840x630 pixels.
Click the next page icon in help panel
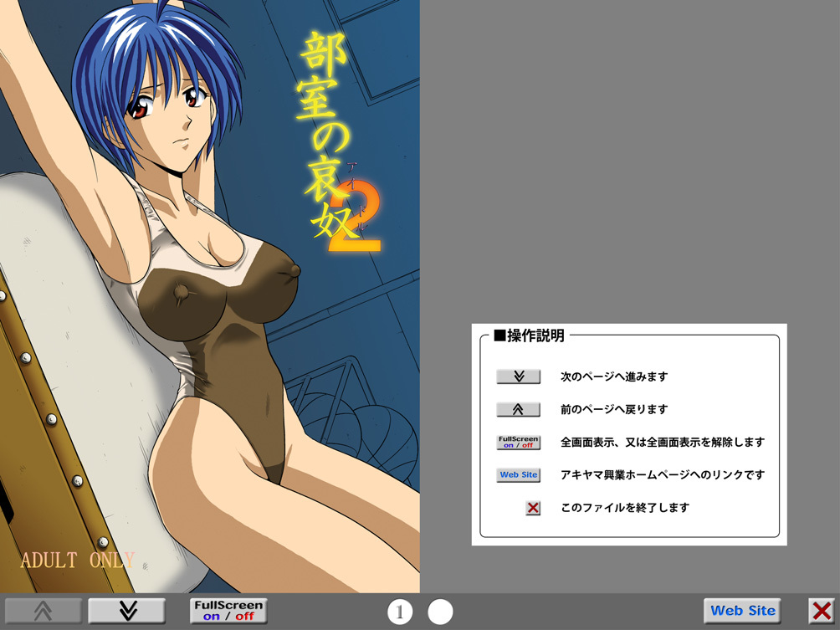518,376
